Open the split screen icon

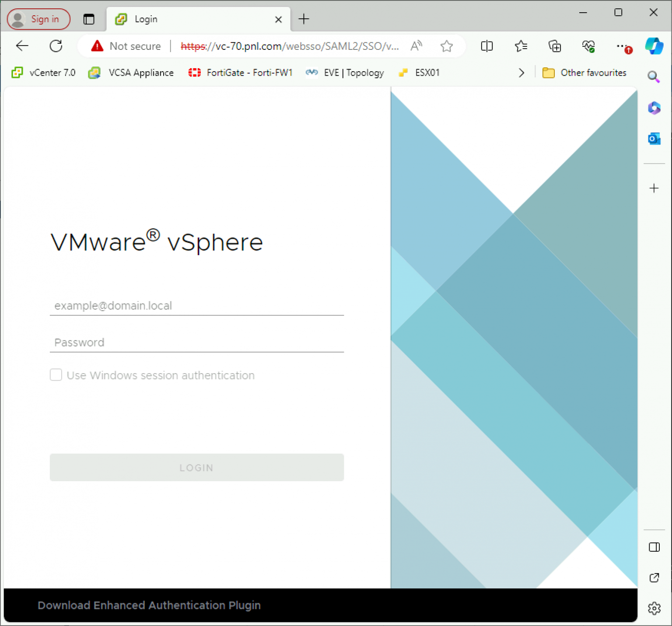pyautogui.click(x=486, y=46)
